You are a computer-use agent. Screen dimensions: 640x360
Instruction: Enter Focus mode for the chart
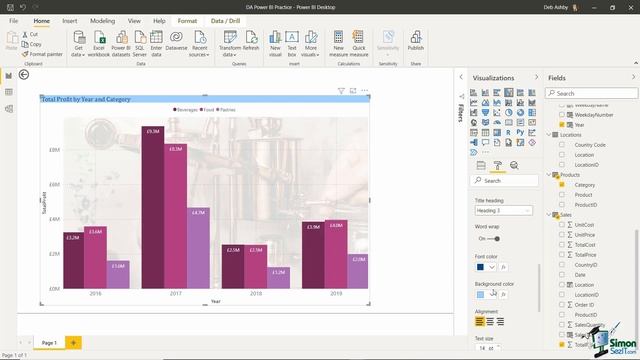353,91
